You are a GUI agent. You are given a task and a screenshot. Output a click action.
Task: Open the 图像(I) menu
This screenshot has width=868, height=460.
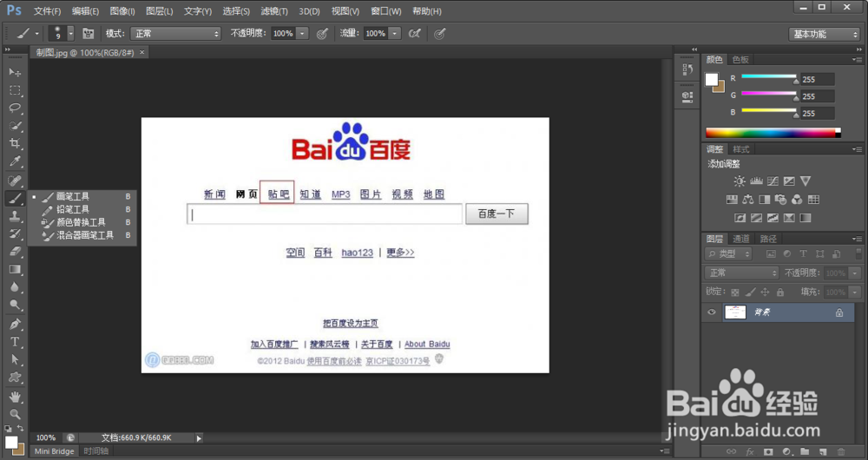tap(122, 11)
